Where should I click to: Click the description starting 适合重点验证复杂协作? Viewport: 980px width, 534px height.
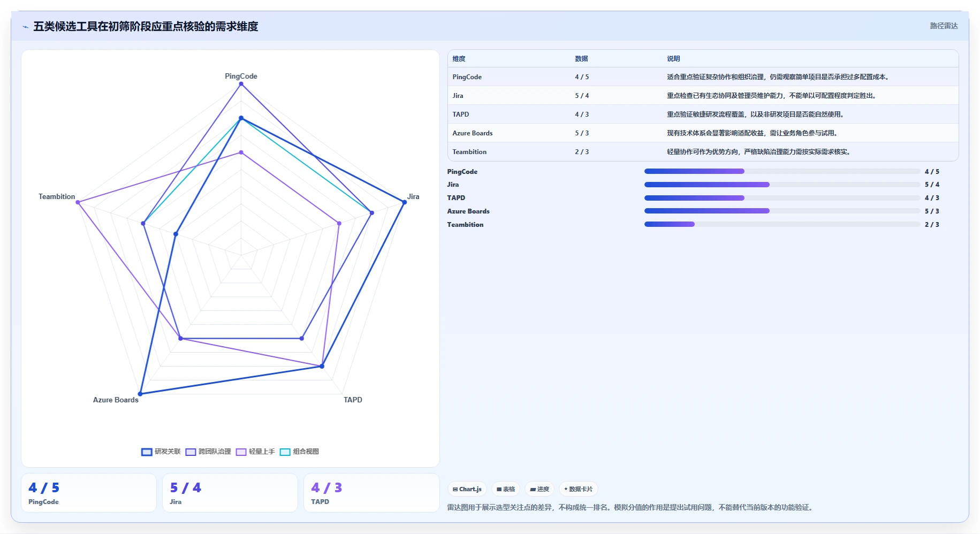[779, 77]
